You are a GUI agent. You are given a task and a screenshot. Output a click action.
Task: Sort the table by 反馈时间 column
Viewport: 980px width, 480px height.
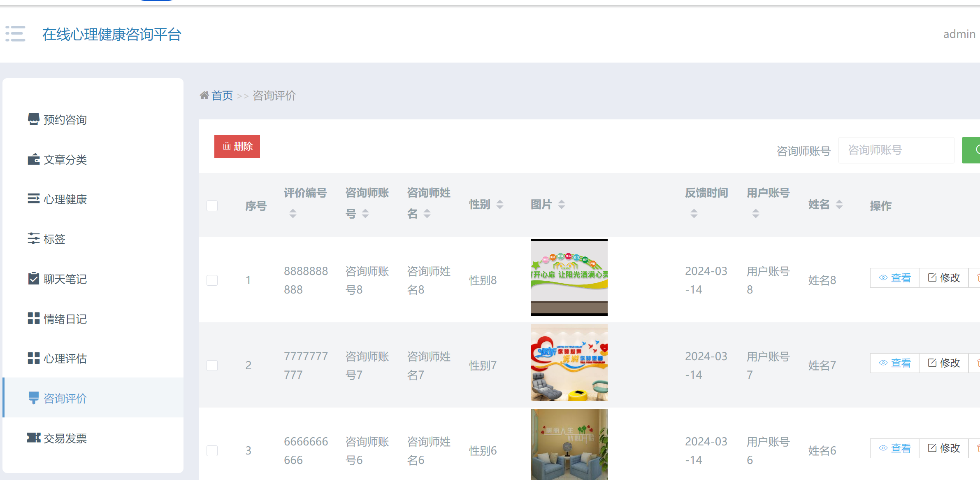click(x=694, y=213)
